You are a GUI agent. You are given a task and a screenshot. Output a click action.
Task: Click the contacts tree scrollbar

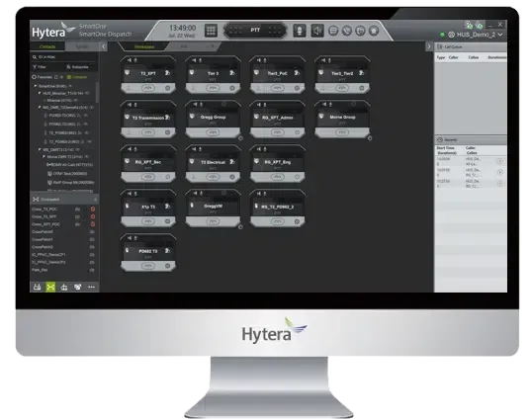(x=97, y=92)
